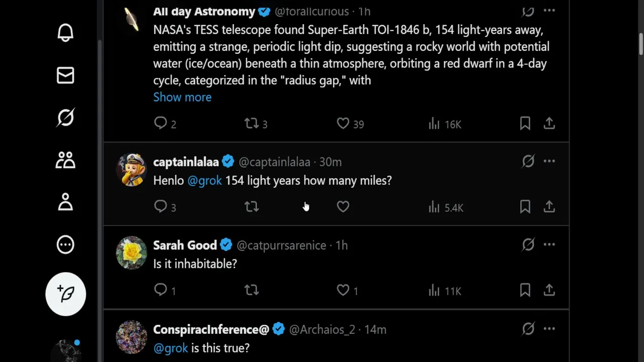Open more options circle in sidebar

click(65, 245)
